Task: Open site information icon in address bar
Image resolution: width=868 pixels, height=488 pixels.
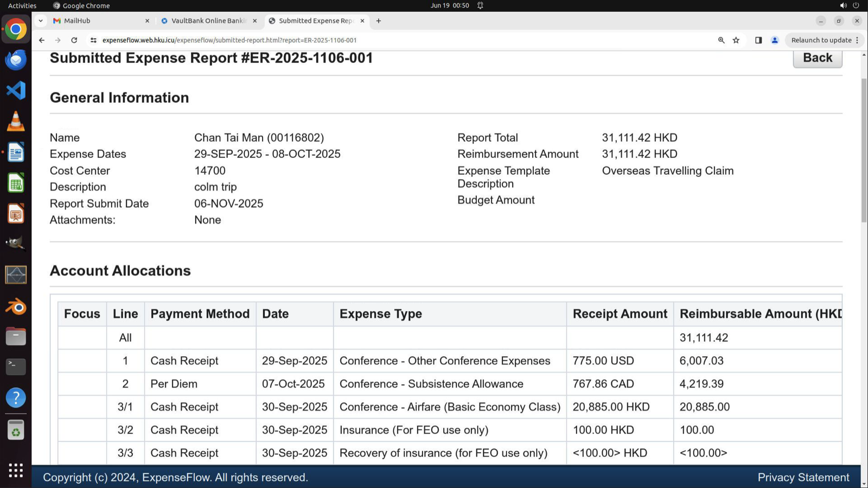Action: point(93,40)
